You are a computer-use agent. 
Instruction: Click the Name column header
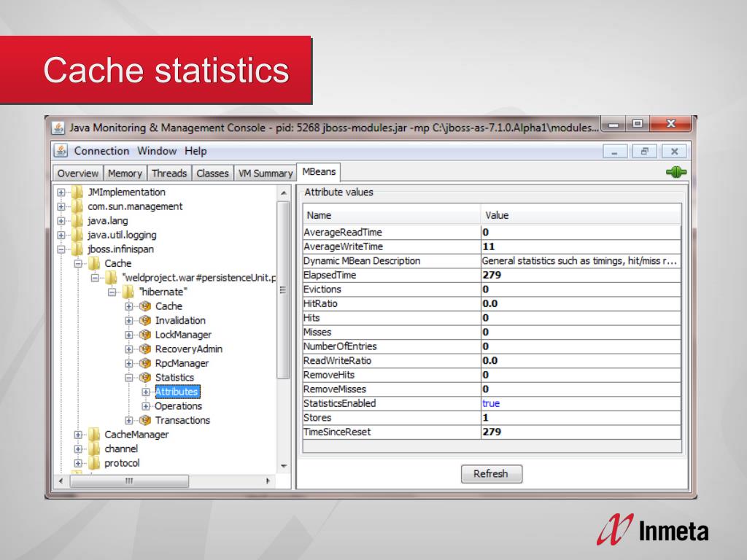click(x=392, y=215)
